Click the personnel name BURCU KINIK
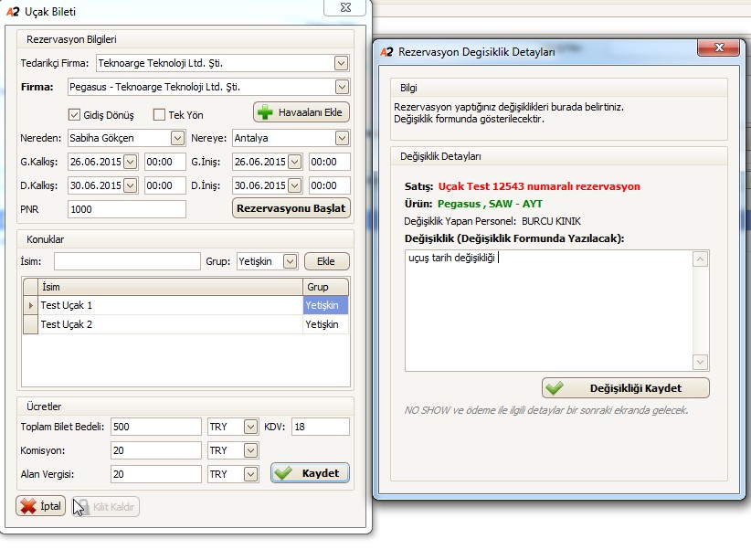Viewport: 751px width, 560px height. (x=551, y=221)
